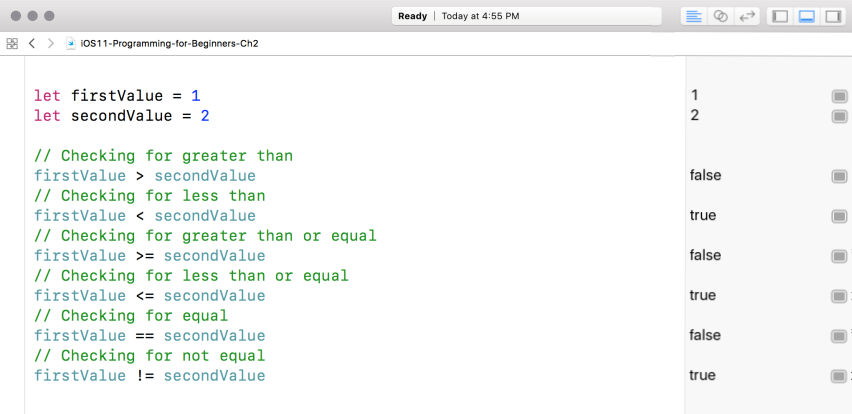Image resolution: width=852 pixels, height=414 pixels.
Task: Click comment 'Checking for greater than or equal'
Action: pyautogui.click(x=205, y=236)
